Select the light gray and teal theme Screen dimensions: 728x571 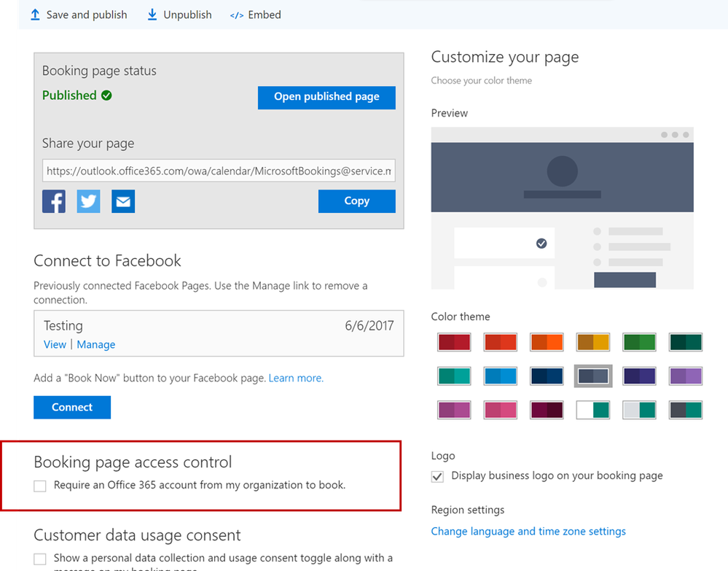pos(639,411)
